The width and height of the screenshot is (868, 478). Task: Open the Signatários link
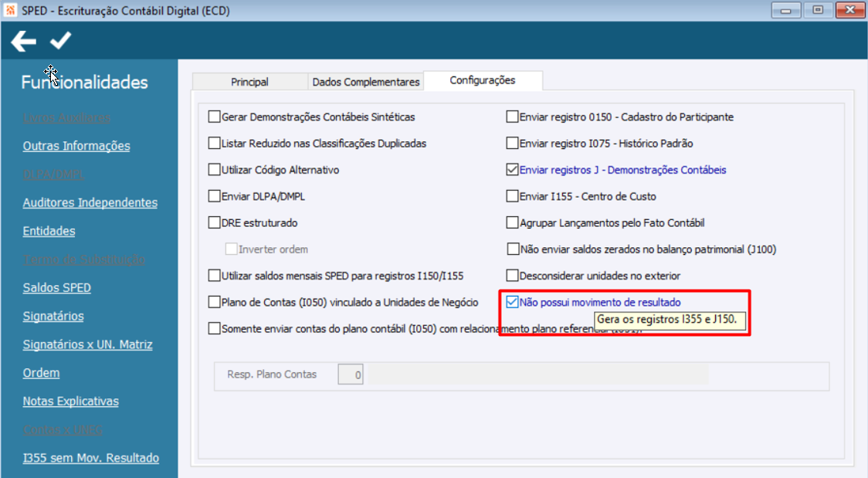53,316
